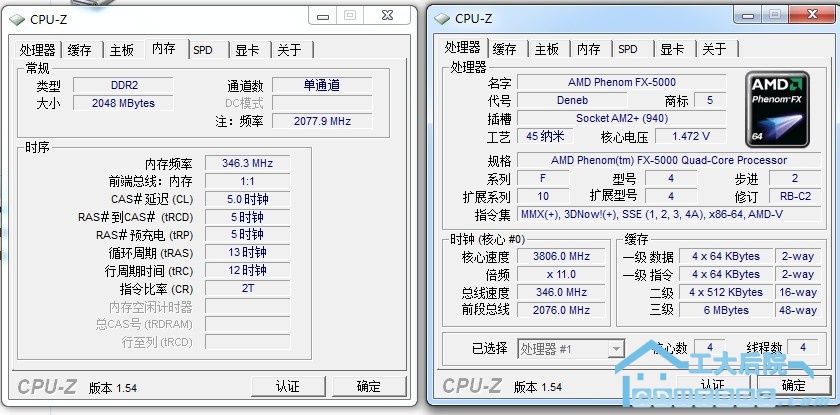This screenshot has height=415, width=840.
Task: Click the 线程数 value 4
Action: click(x=802, y=348)
